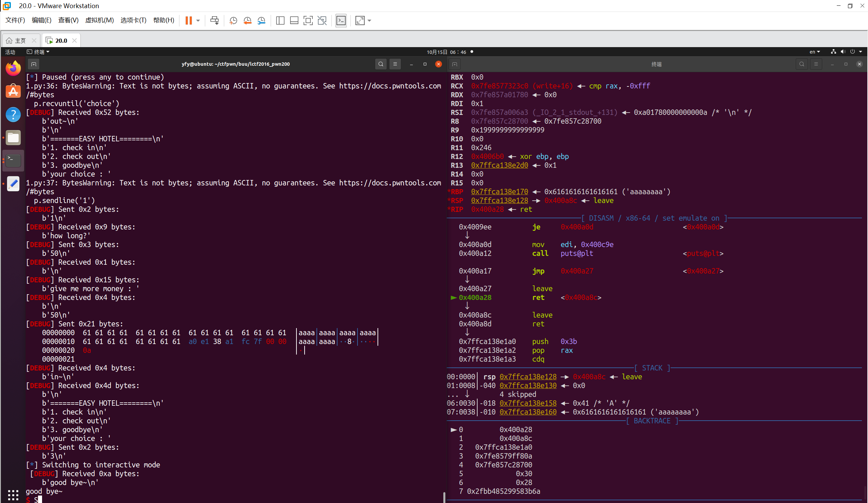Search in the right terminal window
This screenshot has height=503, width=868.
pyautogui.click(x=802, y=64)
